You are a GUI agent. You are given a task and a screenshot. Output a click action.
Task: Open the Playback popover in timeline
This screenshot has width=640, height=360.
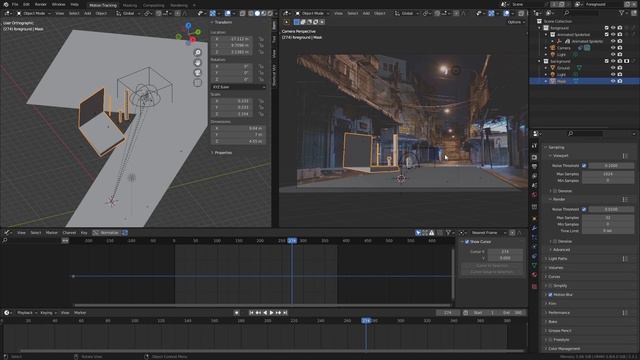(27, 313)
